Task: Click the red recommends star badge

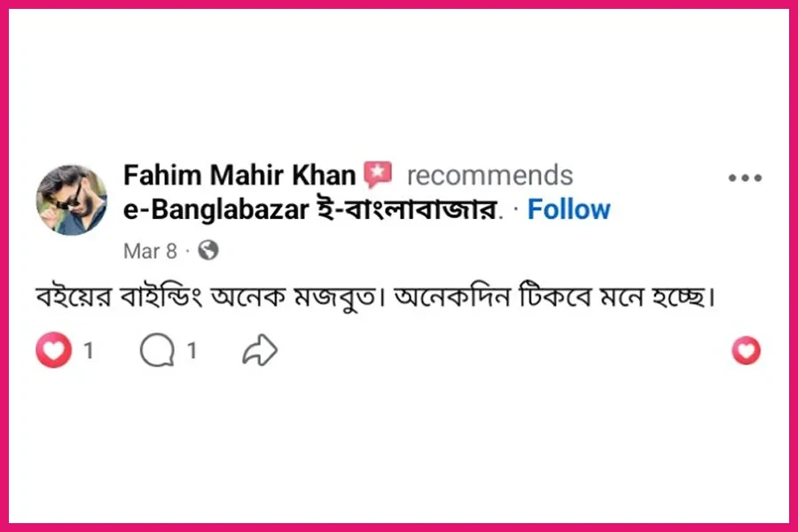Action: 379,174
